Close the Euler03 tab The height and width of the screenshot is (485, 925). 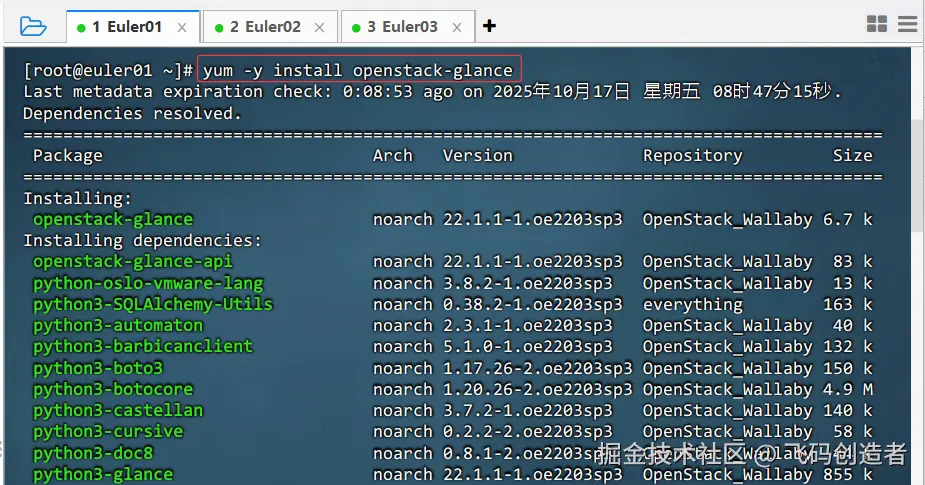coord(457,27)
